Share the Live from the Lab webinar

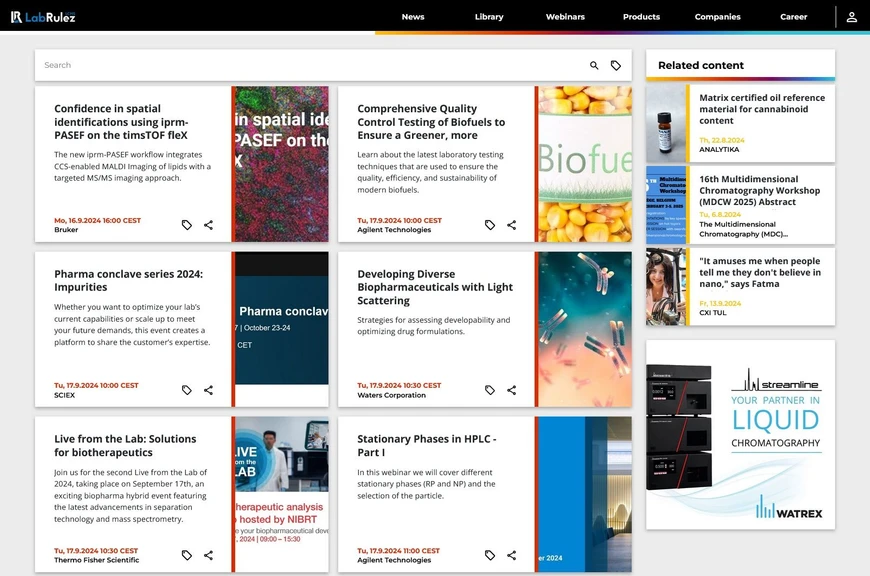pos(208,555)
